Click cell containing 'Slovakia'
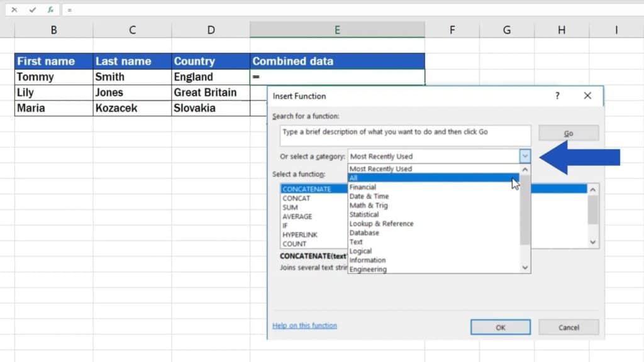Viewport: 644px width, 362px height. coord(211,108)
